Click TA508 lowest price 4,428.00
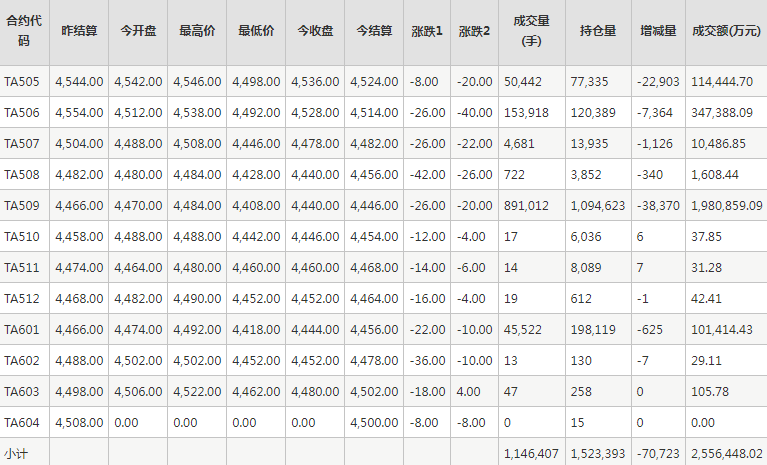The image size is (767, 465). (256, 175)
